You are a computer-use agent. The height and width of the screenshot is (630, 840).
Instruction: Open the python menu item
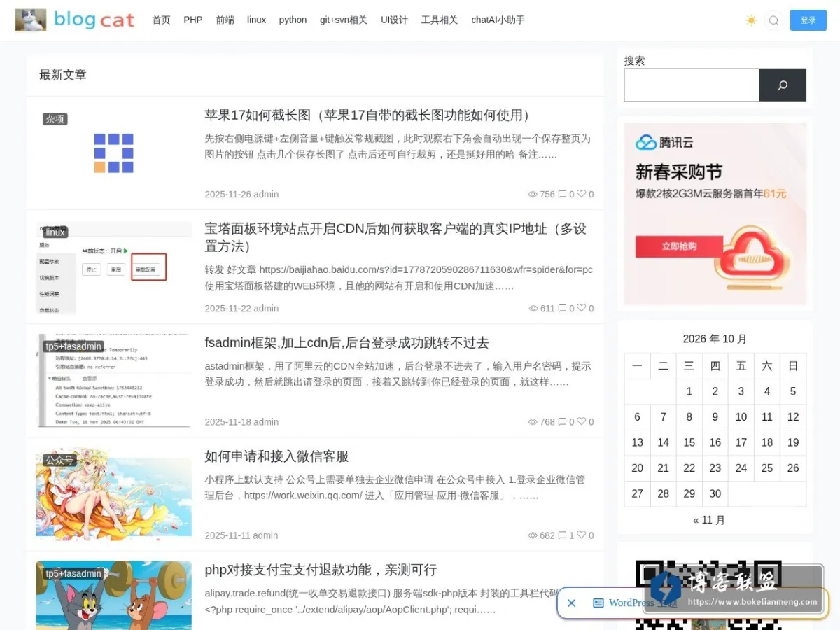coord(293,20)
